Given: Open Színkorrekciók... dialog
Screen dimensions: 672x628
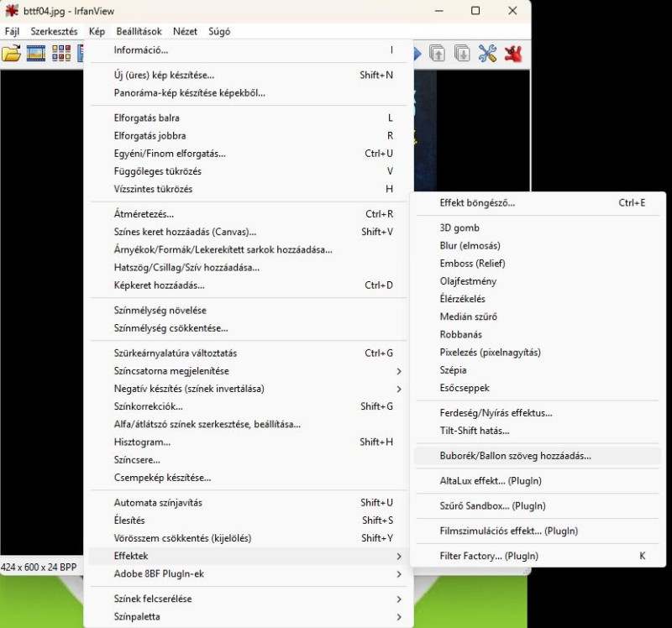Looking at the screenshot, I should 249,406.
